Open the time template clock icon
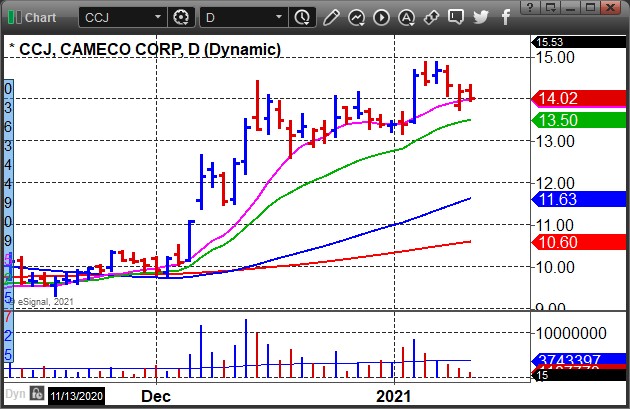630x409 pixels. (302, 18)
